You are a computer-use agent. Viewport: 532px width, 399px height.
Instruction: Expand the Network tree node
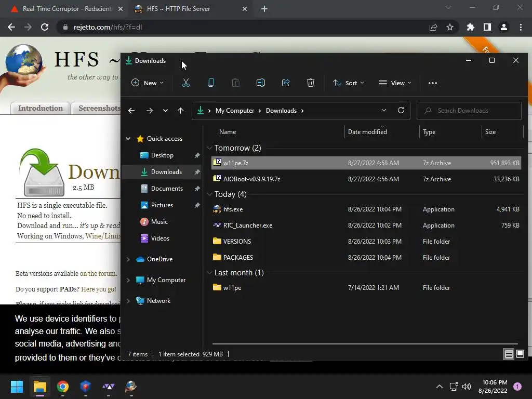point(128,301)
